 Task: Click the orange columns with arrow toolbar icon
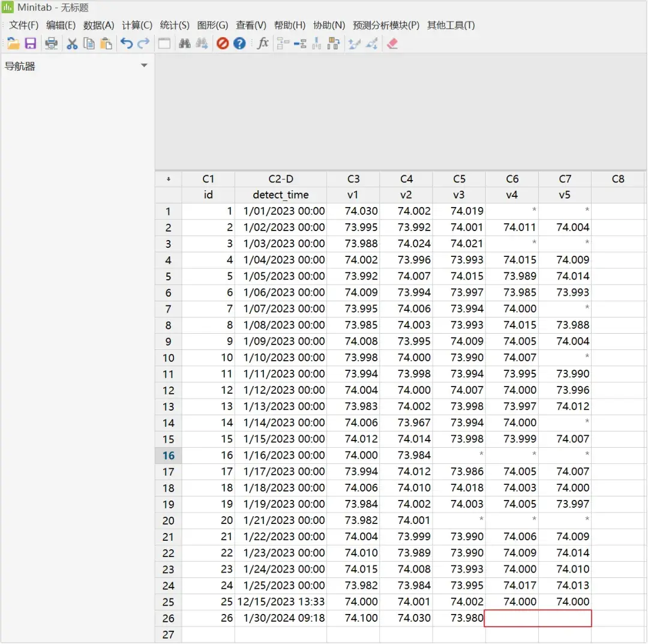click(333, 43)
